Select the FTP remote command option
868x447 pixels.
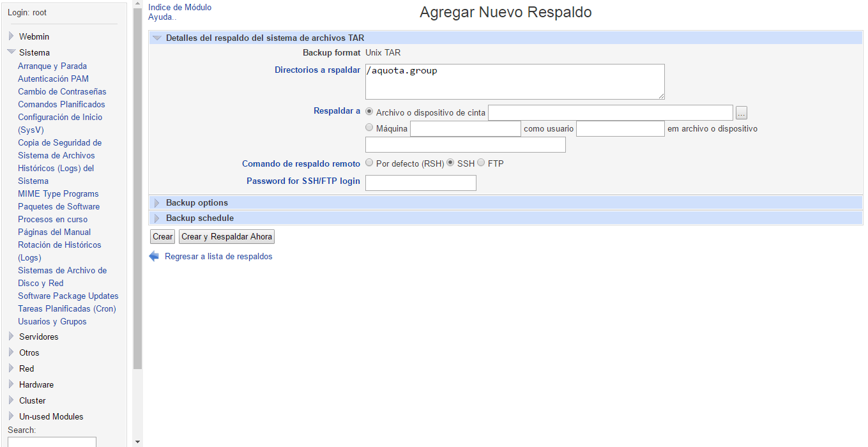pyautogui.click(x=481, y=163)
